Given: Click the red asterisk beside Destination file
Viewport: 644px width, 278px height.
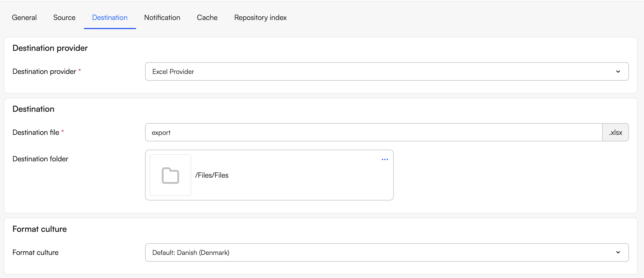Looking at the screenshot, I should click(x=63, y=131).
